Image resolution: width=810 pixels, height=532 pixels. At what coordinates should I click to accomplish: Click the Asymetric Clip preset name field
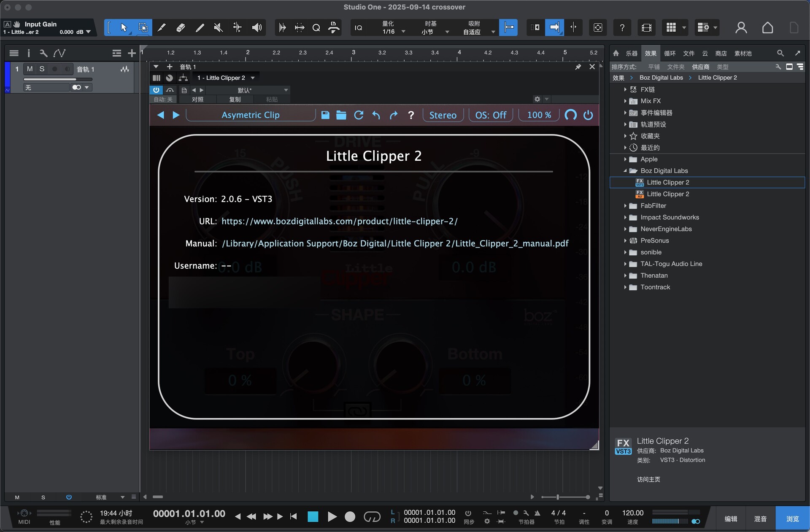click(251, 115)
